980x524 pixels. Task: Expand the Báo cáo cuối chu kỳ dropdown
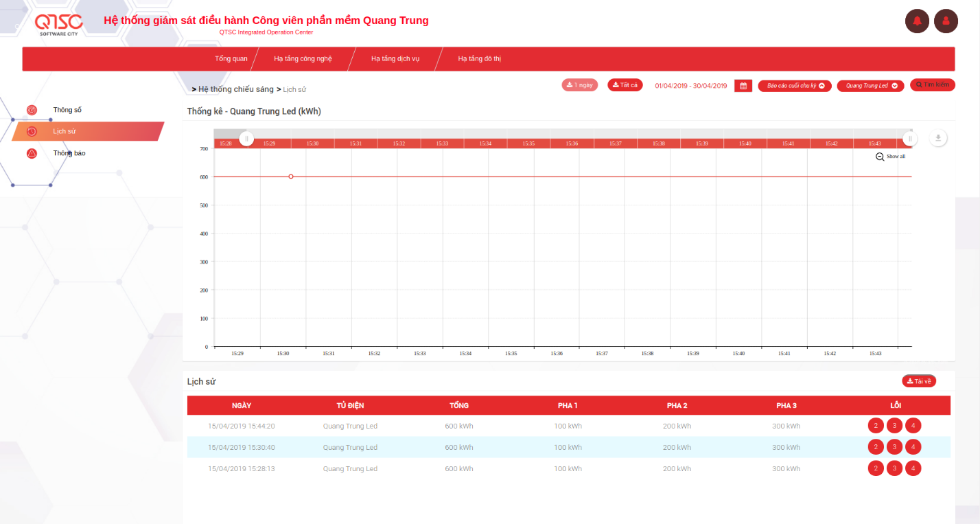tap(795, 86)
